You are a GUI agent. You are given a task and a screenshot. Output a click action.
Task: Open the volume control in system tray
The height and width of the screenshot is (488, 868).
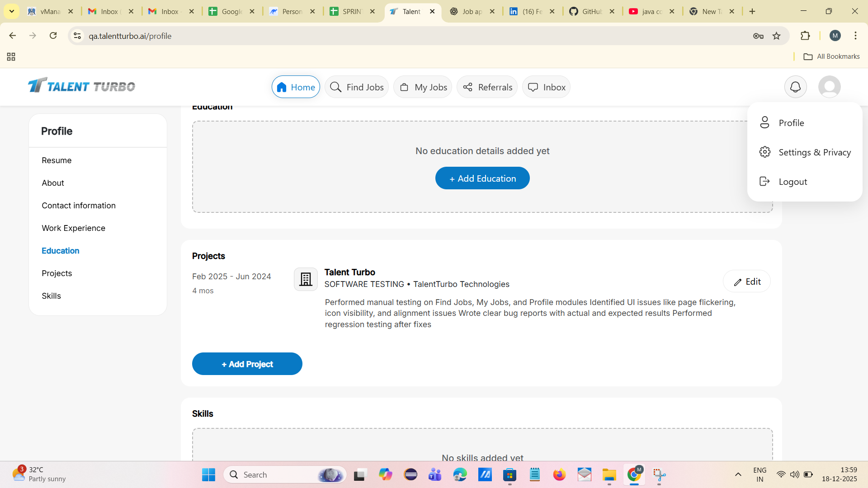point(794,474)
